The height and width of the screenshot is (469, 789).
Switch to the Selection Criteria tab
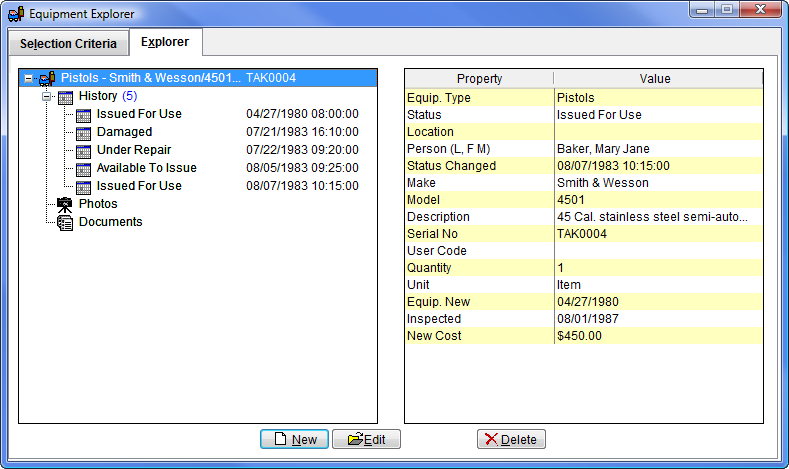[68, 44]
